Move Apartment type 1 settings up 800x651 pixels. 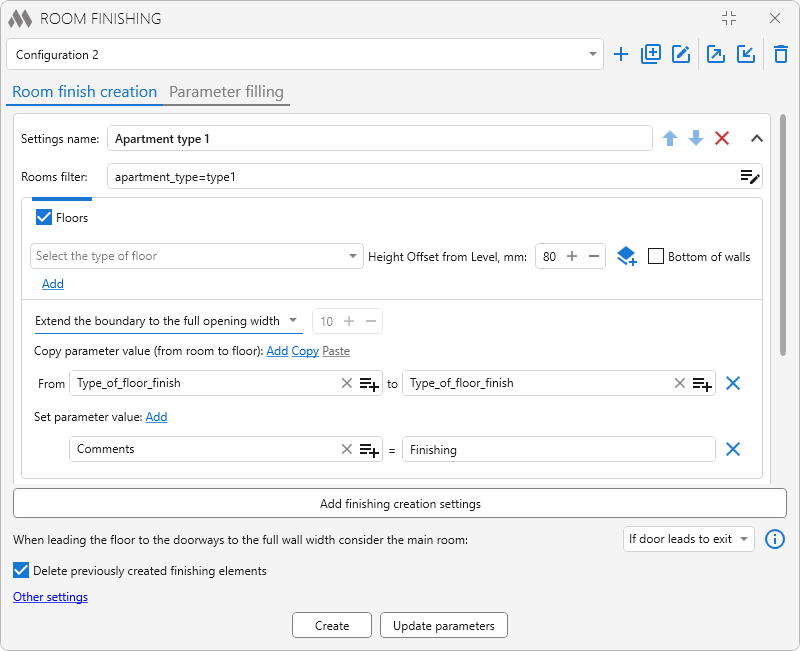[x=670, y=138]
